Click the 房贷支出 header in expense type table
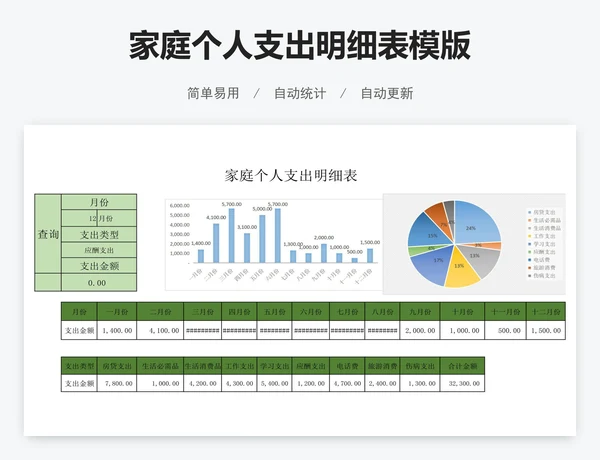This screenshot has height=460, width=600. [x=117, y=366]
